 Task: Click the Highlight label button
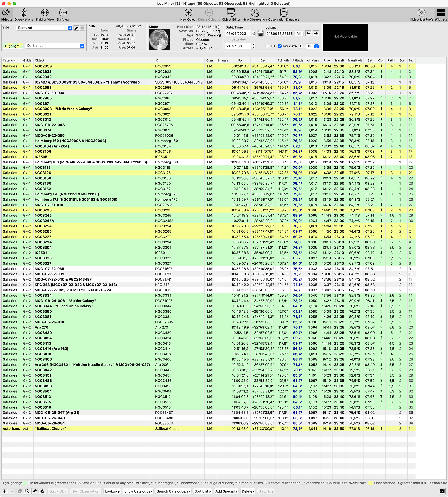[x=13, y=46]
